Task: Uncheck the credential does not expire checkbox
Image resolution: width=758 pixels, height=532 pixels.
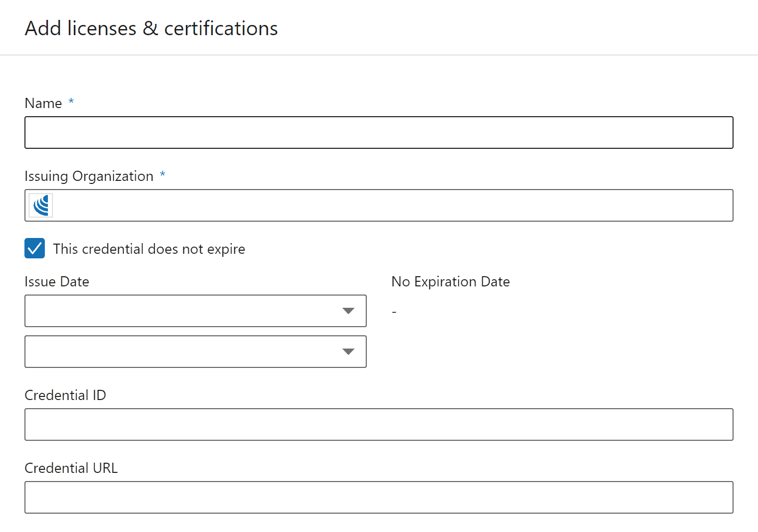Action: (35, 249)
